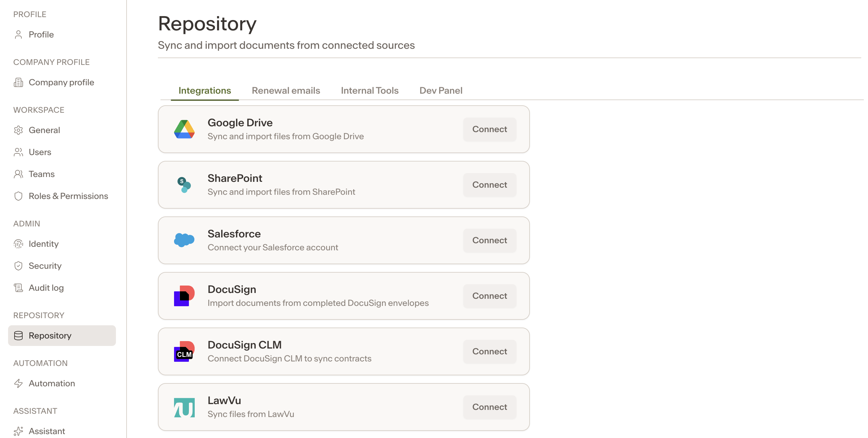
Task: Click the SharePoint logo
Action: tap(184, 185)
